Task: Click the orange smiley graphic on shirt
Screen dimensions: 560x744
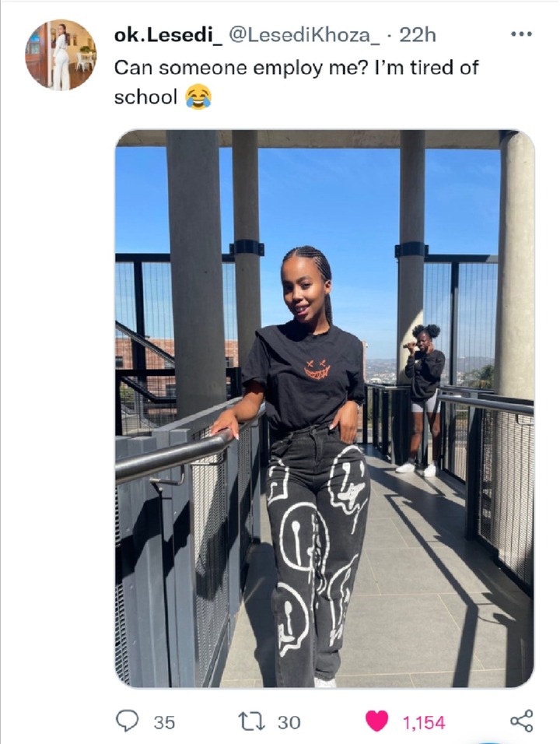Action: (317, 370)
